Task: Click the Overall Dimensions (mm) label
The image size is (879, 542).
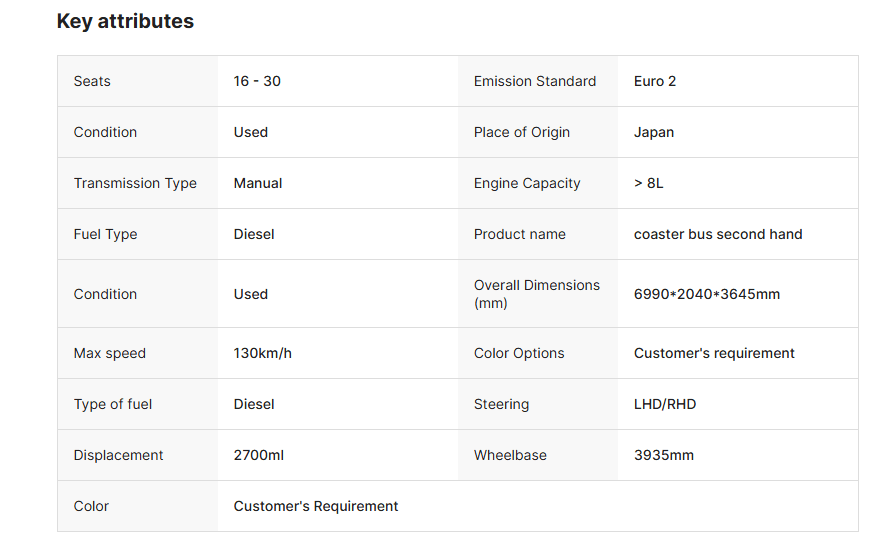Action: pos(536,294)
